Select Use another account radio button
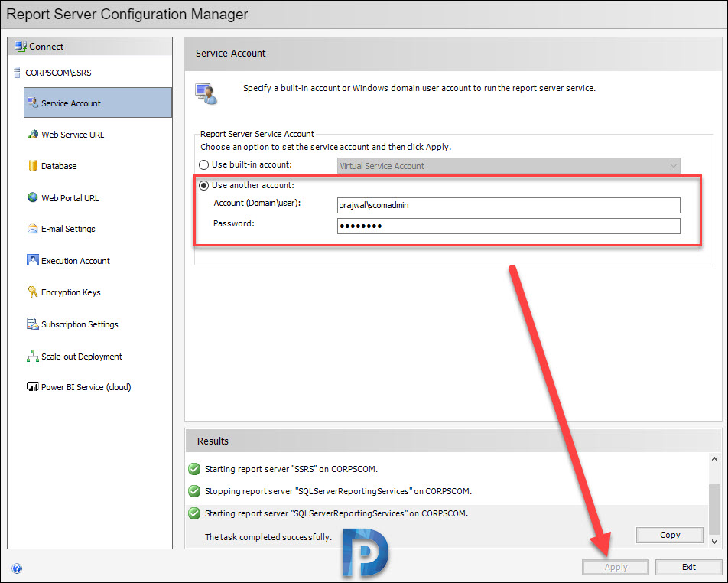The width and height of the screenshot is (728, 583). 204,185
